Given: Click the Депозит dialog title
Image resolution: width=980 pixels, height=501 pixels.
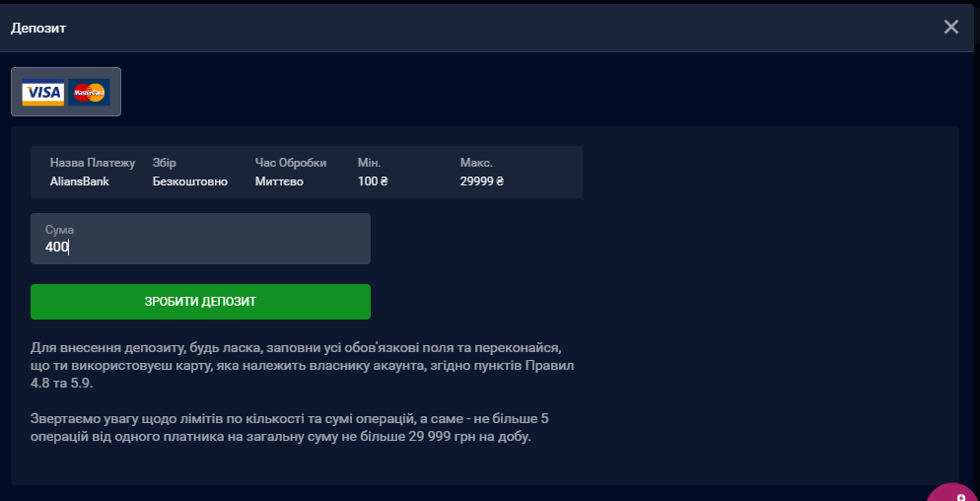Looking at the screenshot, I should pos(38,28).
